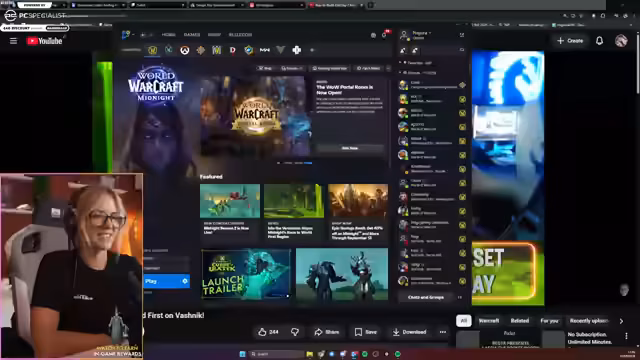Open Chats and Groups
Screen dimensions: 640x360
[426, 297]
